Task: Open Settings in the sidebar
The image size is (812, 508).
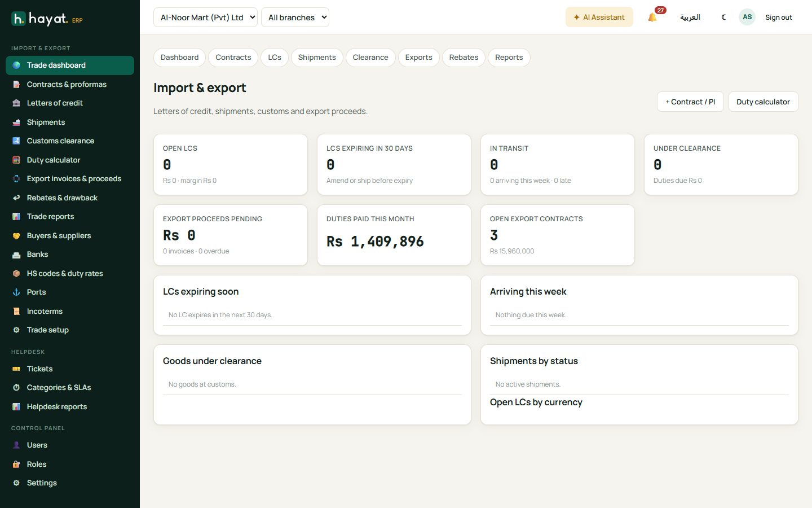Action: (70, 483)
